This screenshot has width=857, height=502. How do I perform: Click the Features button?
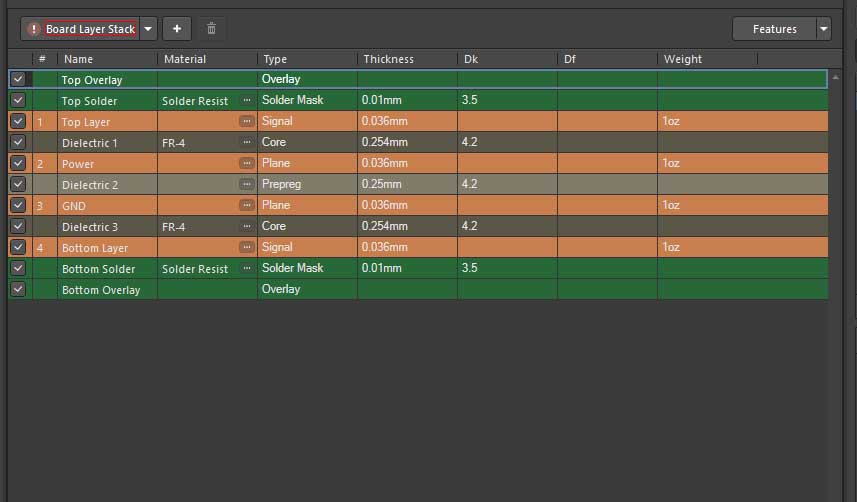click(774, 29)
